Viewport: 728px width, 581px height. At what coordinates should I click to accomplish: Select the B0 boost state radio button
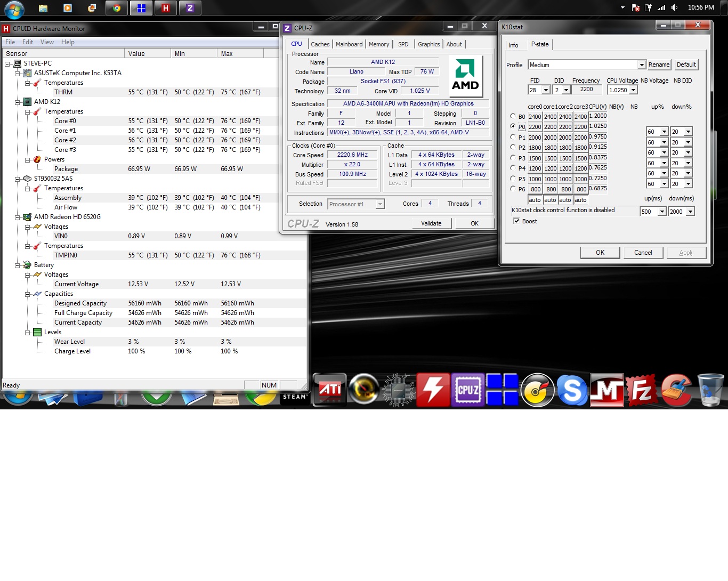[x=513, y=116]
